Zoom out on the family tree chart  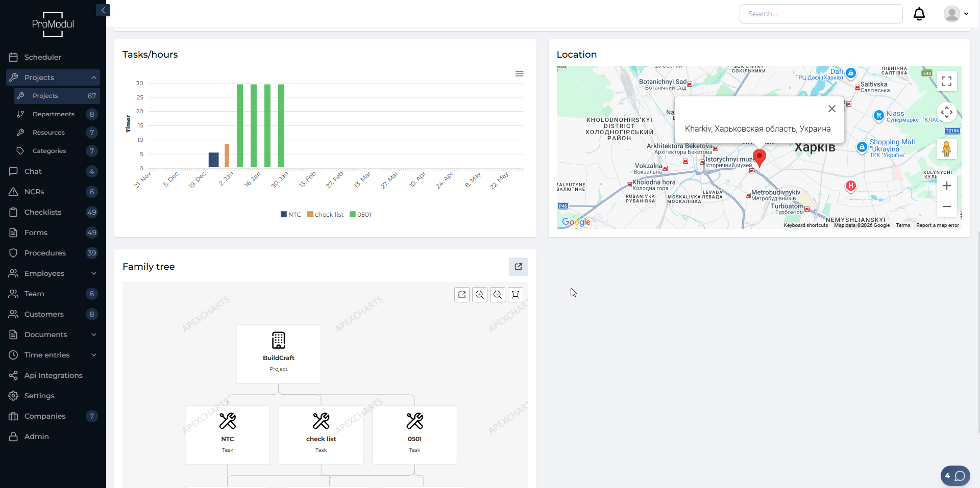(497, 295)
